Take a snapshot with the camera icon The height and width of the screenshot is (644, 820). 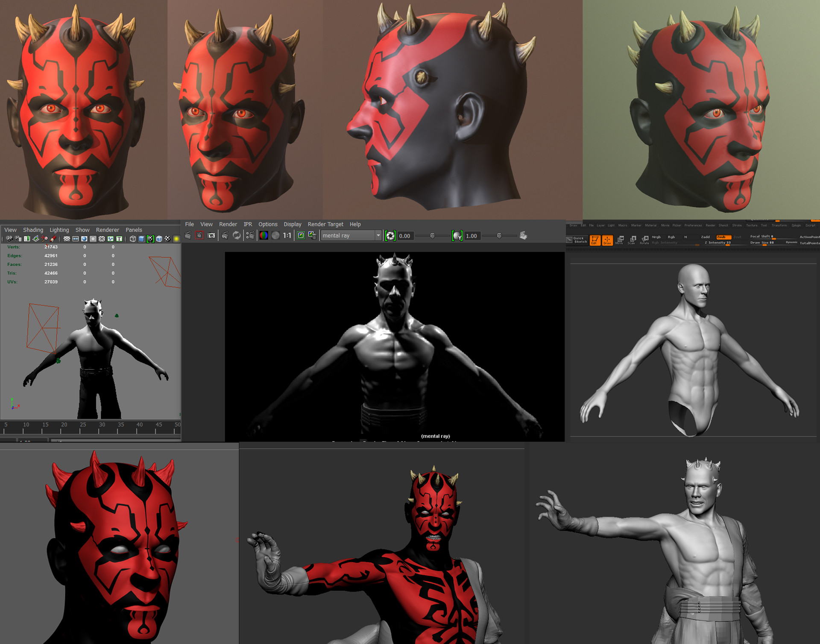[x=211, y=235]
